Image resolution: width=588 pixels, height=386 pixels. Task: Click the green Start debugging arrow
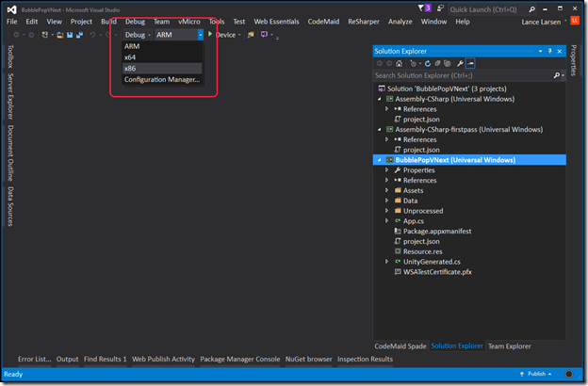tap(210, 34)
